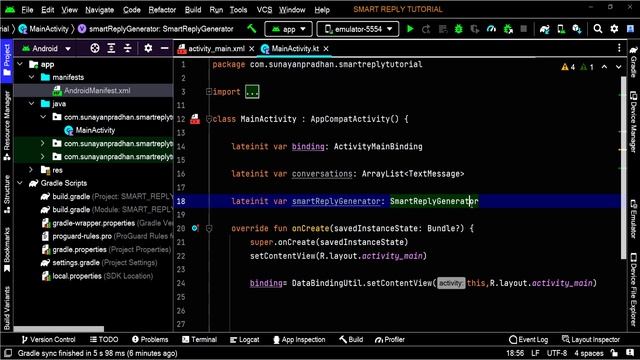Open the Android project view dropdown
The height and width of the screenshot is (360, 640).
coord(47,49)
